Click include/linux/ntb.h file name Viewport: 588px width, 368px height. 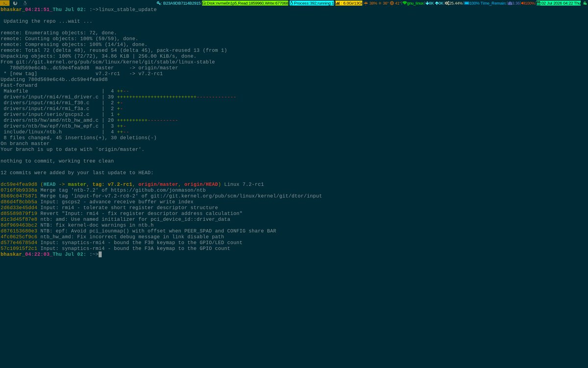click(x=32, y=132)
